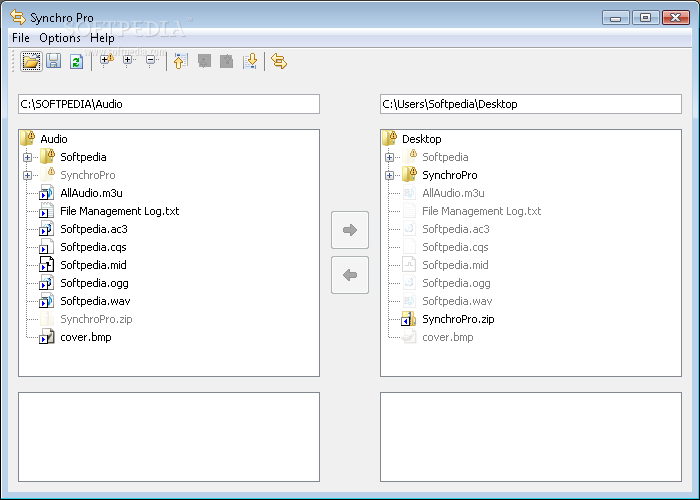Viewport: 700px width, 500px height.
Task: Select SynchroPro.zip in right pane
Action: [x=458, y=319]
